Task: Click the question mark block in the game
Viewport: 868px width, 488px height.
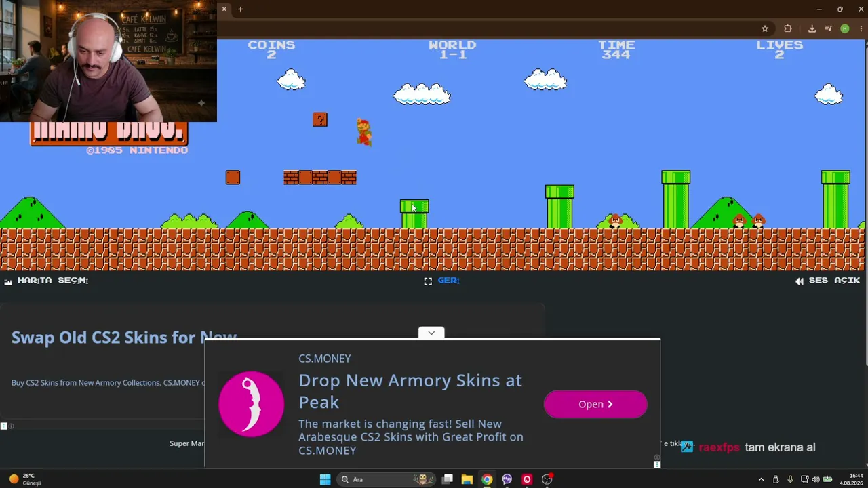Action: [x=320, y=120]
